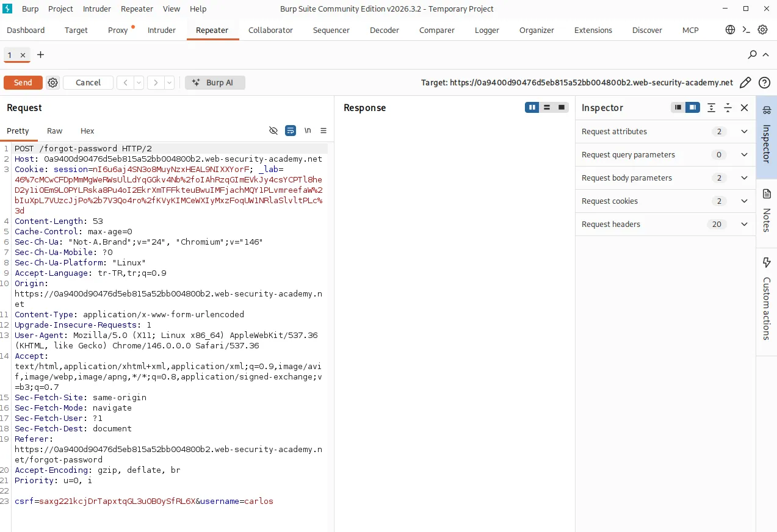Click the search magnifier icon

point(753,55)
